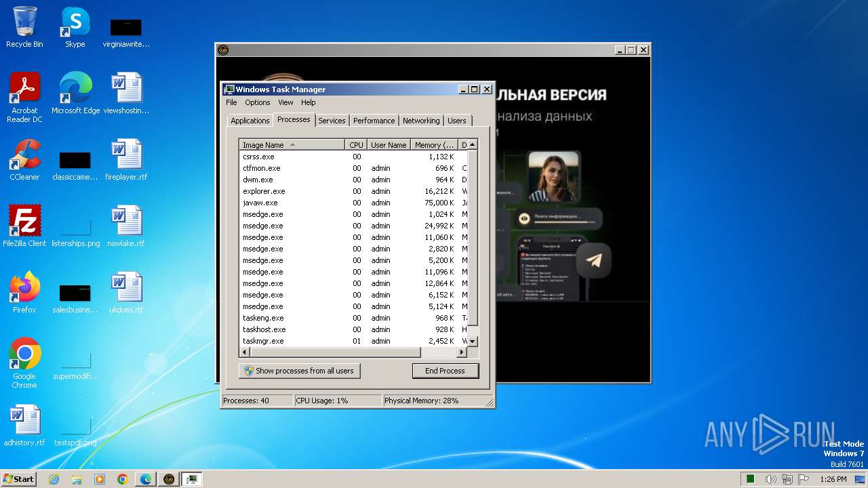Switch to the Users tab
The width and height of the screenshot is (868, 488).
pyautogui.click(x=457, y=121)
